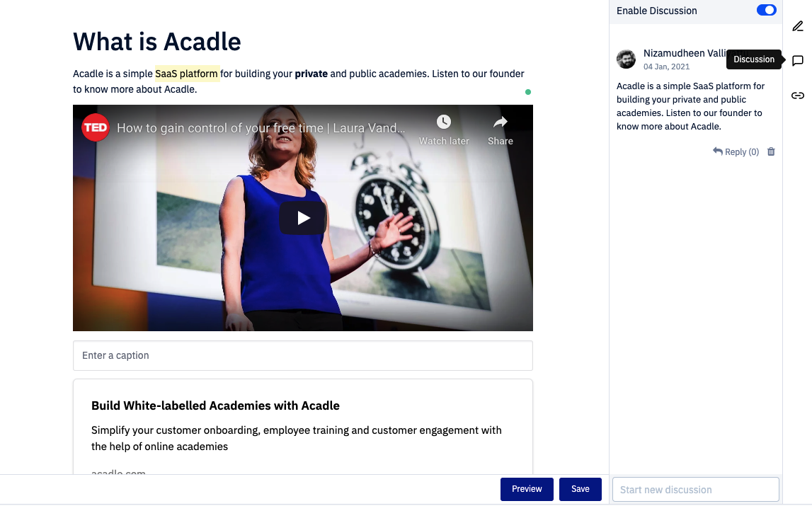Turn off the Enable Discussion toggle
The height and width of the screenshot is (506, 812).
(767, 11)
